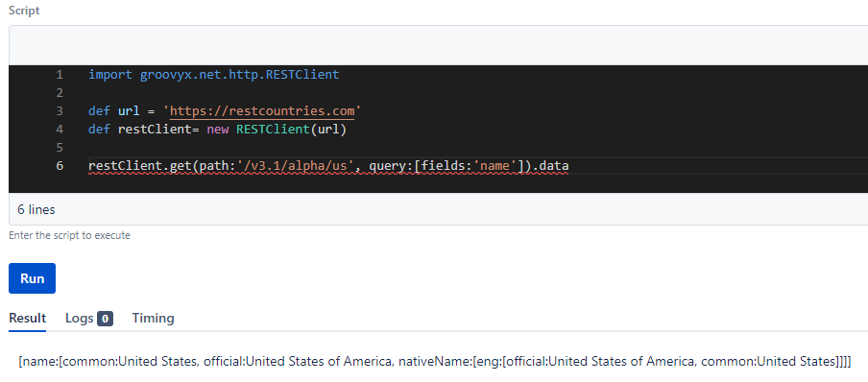Image resolution: width=868 pixels, height=382 pixels.
Task: Open the Timing tab
Action: [x=153, y=319]
